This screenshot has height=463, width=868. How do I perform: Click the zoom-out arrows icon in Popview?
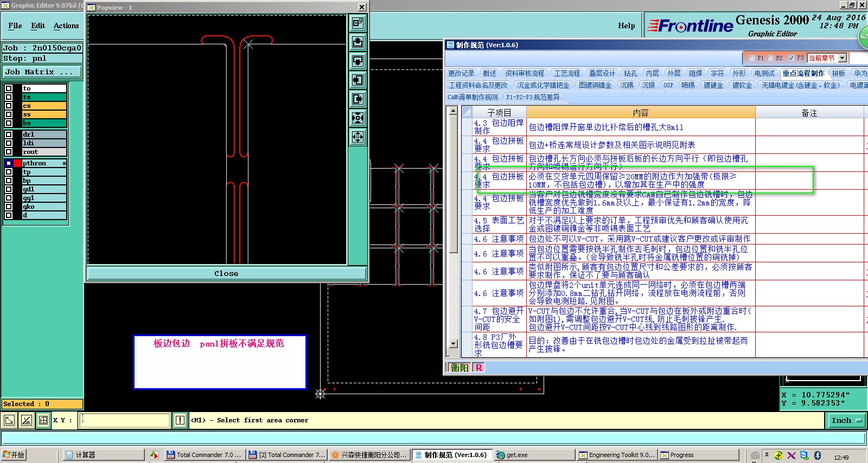pyautogui.click(x=358, y=137)
